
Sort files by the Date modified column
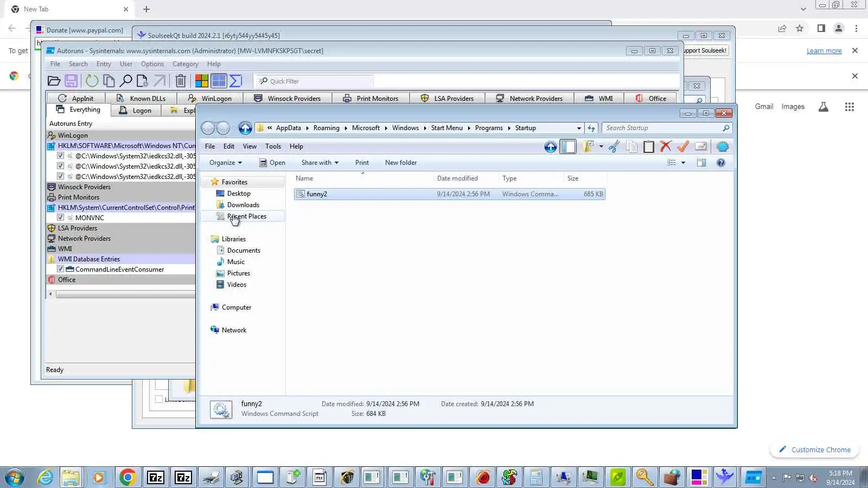(x=457, y=178)
